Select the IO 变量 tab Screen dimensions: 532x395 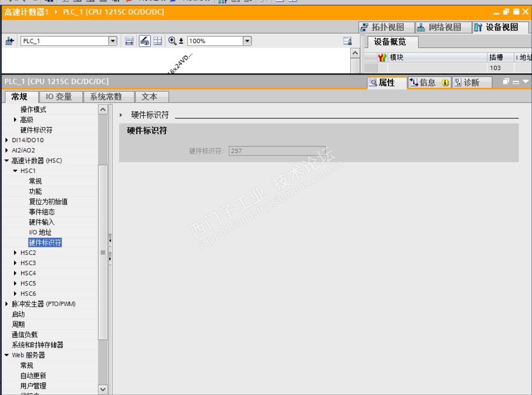60,96
